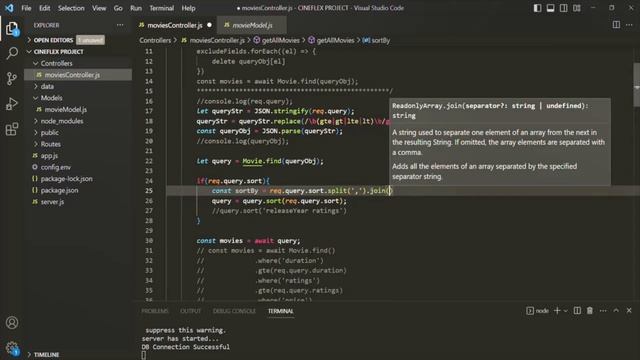Viewport: 640px width, 360px height.
Task: Click the VS Code logo icon
Action: click(9, 8)
